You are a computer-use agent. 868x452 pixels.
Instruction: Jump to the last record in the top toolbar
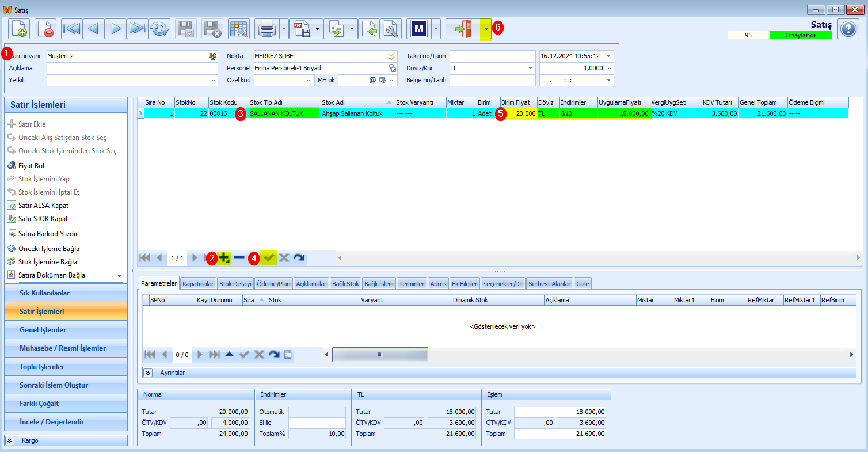click(138, 29)
